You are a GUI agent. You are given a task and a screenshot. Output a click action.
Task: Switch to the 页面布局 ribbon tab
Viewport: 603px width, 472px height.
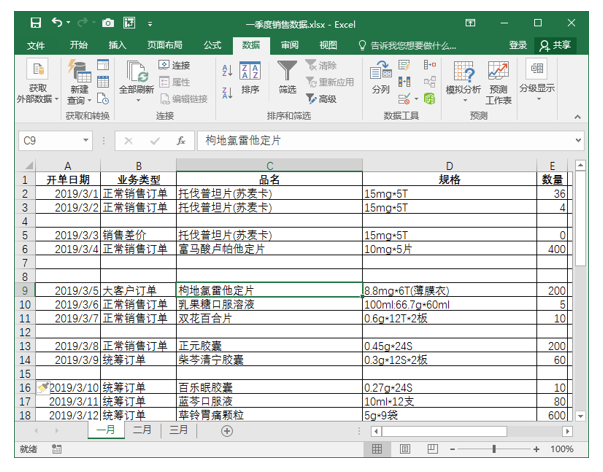tap(165, 45)
